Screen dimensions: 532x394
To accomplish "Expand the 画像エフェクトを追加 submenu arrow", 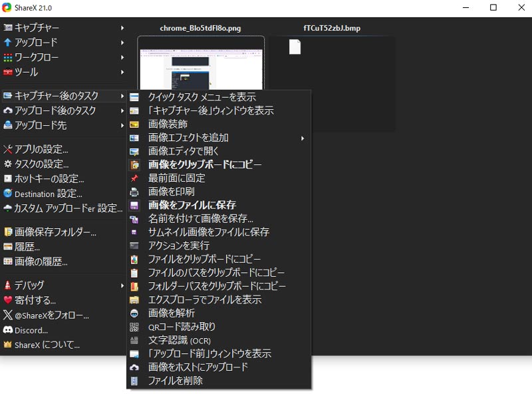I will pos(303,138).
